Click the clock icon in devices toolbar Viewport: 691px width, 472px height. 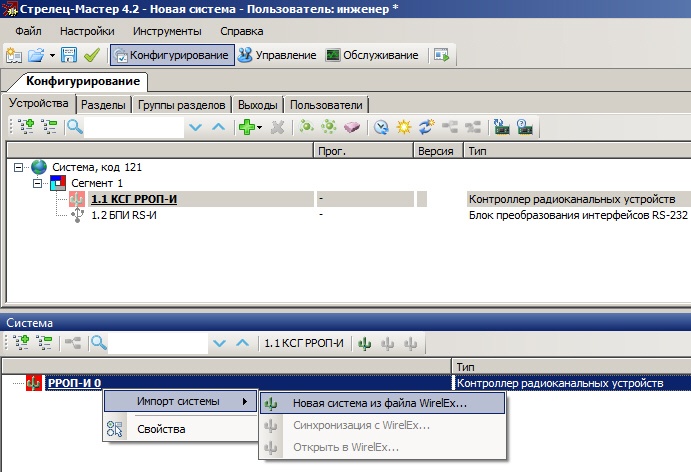point(380,127)
